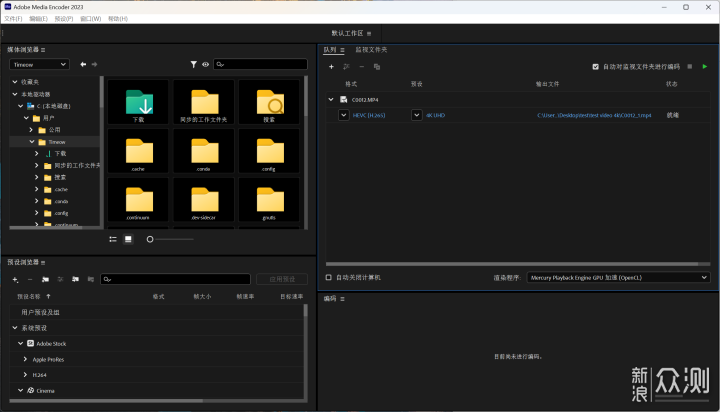Open the default workspace menu icon
This screenshot has width=720, height=412.
pyautogui.click(x=369, y=34)
